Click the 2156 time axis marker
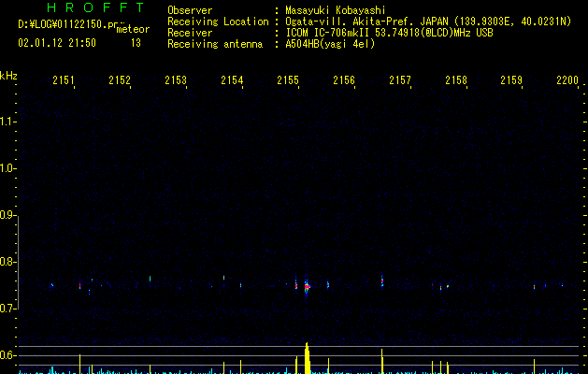 [344, 79]
